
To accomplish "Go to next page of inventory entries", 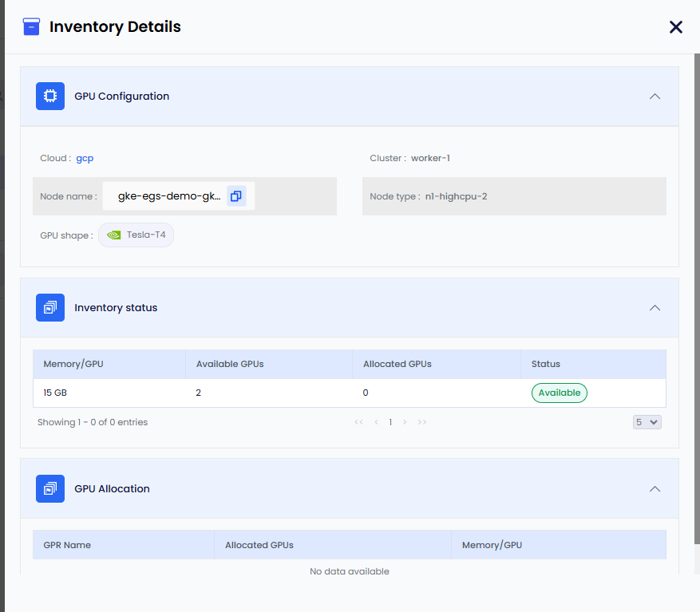I will click(x=405, y=422).
